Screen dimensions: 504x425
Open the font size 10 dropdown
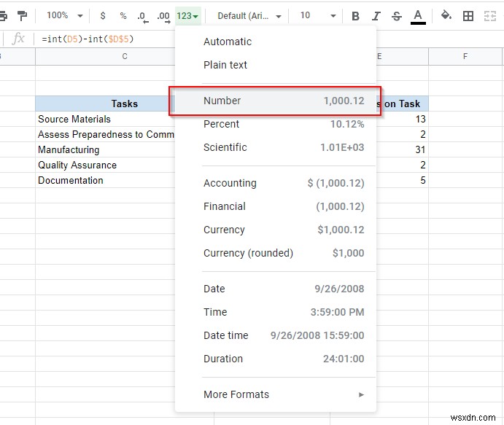(x=317, y=15)
